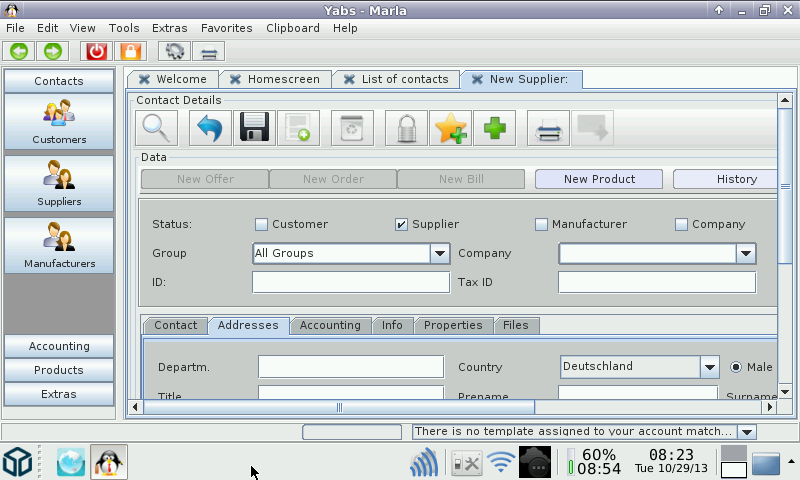Open the Extras sidebar section

59,394
